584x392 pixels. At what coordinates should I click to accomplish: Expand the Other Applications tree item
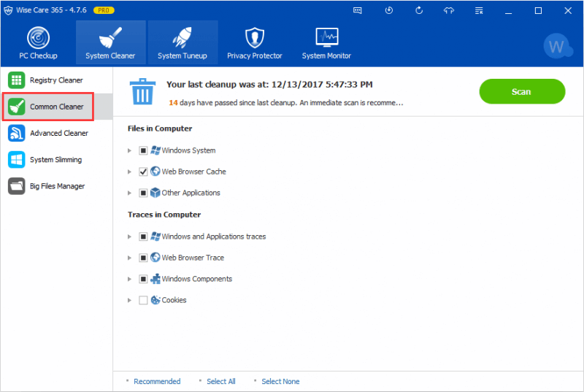pyautogui.click(x=130, y=193)
